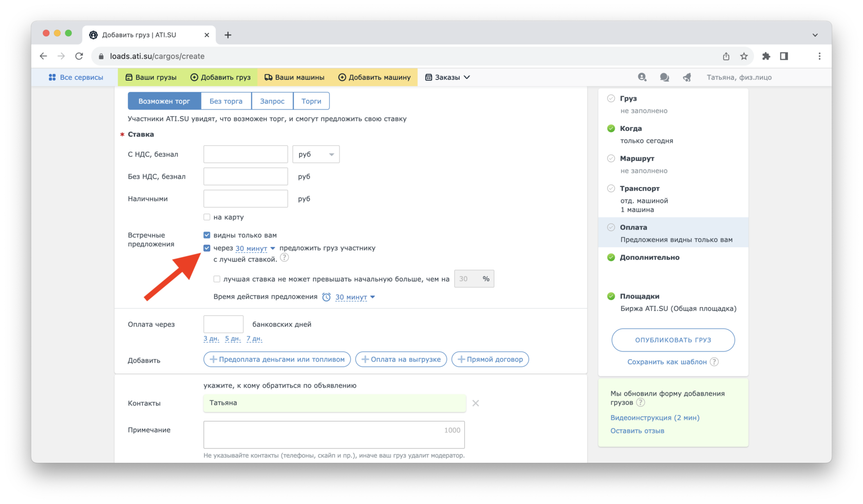
Task: Add Прямой договор option
Action: pos(490,359)
